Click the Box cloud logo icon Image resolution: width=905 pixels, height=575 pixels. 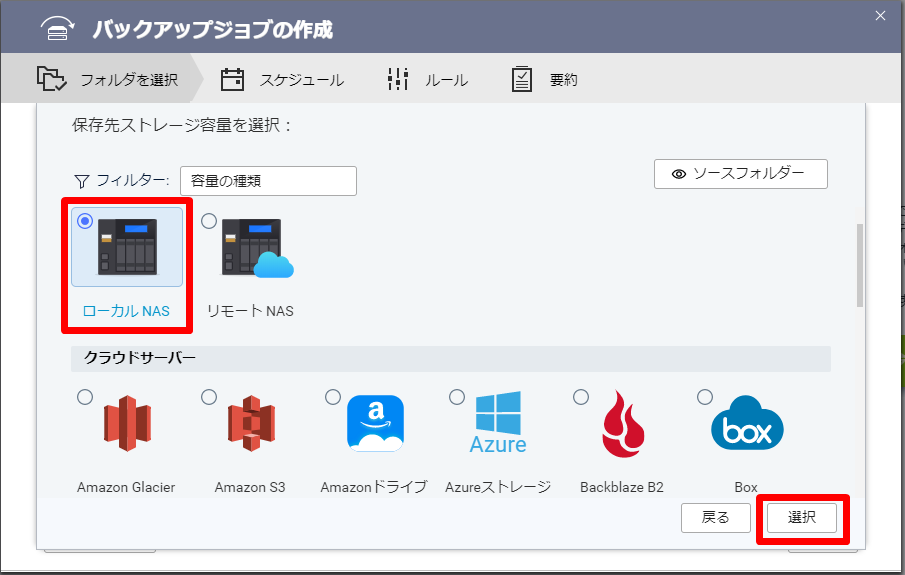pos(747,423)
